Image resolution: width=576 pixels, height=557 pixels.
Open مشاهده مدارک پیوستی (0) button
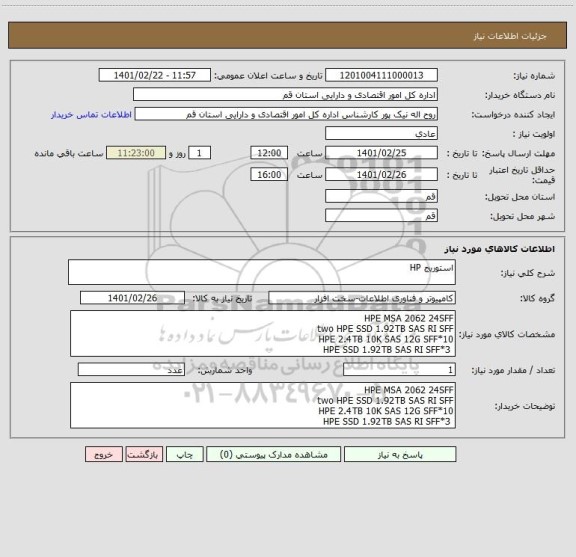(x=273, y=454)
